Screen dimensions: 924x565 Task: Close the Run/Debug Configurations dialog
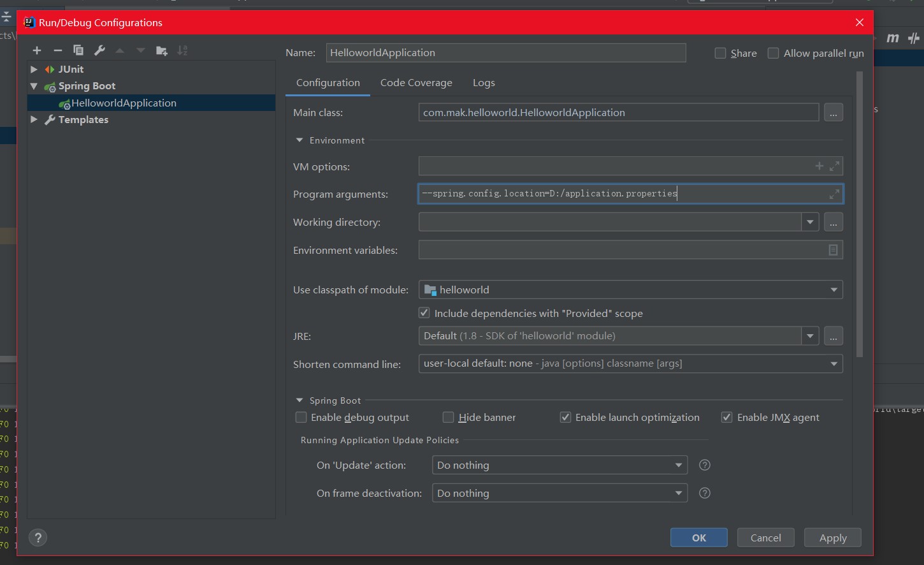pos(860,22)
